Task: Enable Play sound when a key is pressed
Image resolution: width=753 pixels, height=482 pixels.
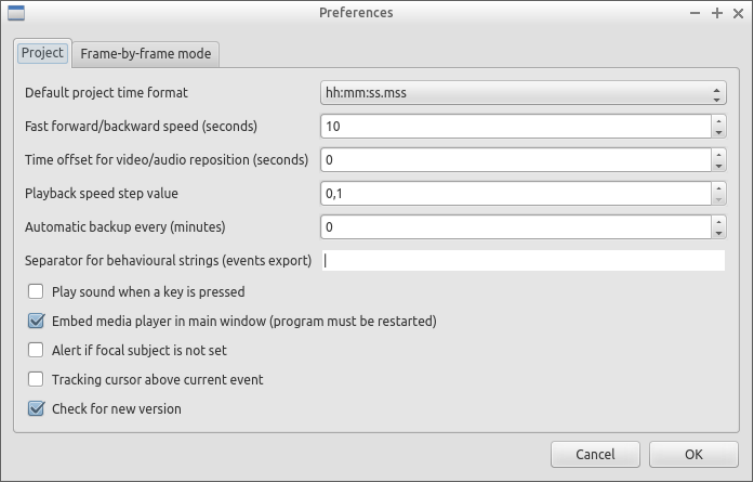Action: pyautogui.click(x=36, y=292)
